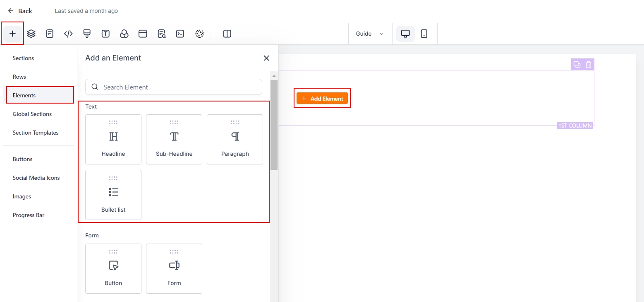Image resolution: width=644 pixels, height=302 pixels.
Task: Delete the column using trash icon
Action: (x=589, y=65)
